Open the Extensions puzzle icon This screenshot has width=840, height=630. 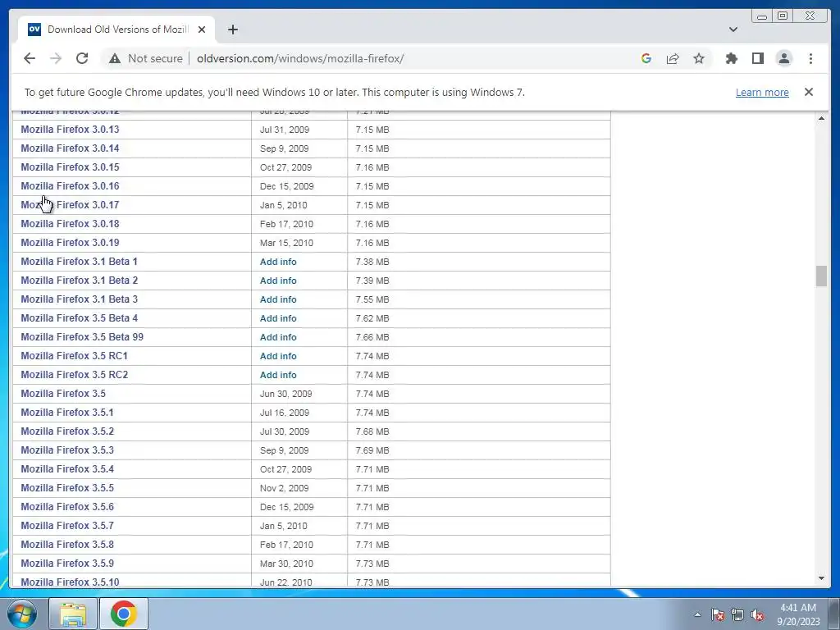click(731, 58)
